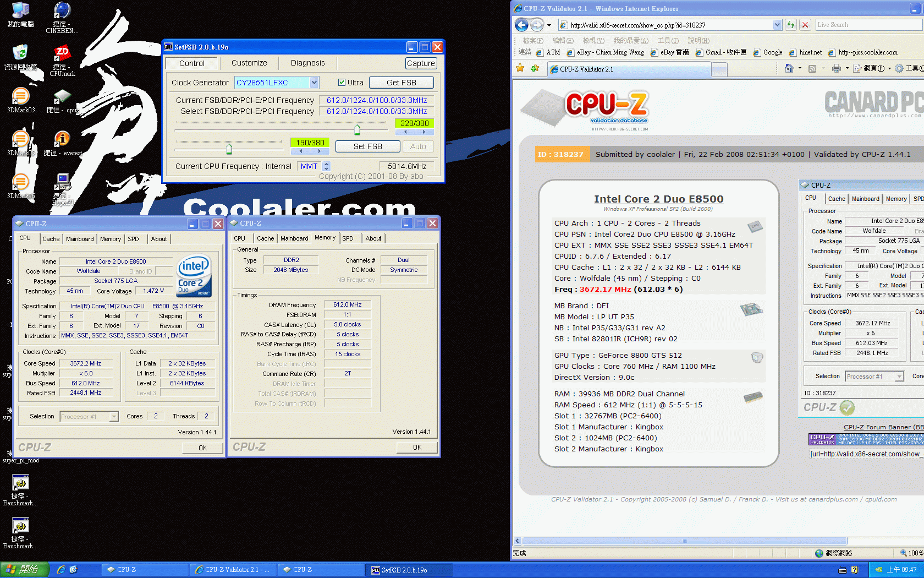Click the upper 328/380 FSB slider thumb
The image size is (924, 578).
(x=357, y=130)
